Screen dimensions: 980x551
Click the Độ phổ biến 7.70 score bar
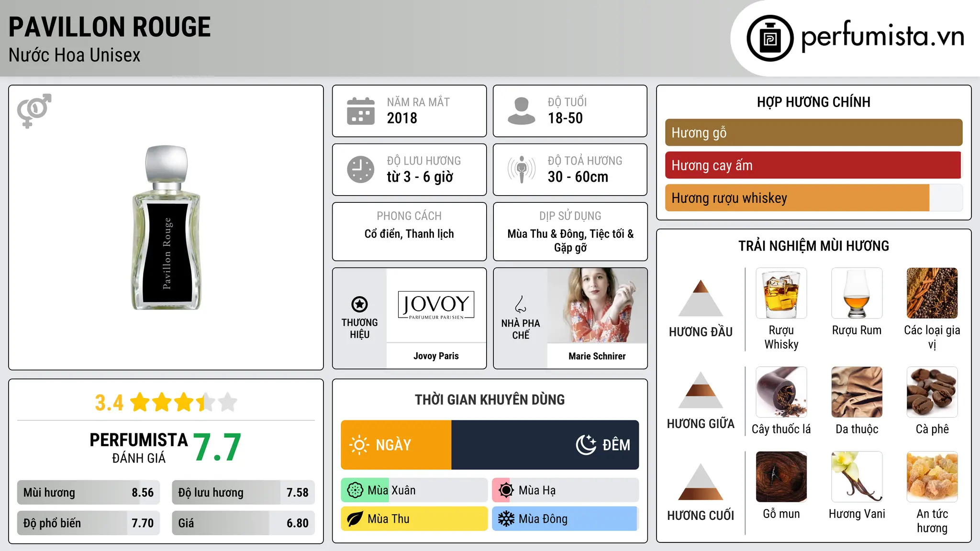click(x=89, y=523)
